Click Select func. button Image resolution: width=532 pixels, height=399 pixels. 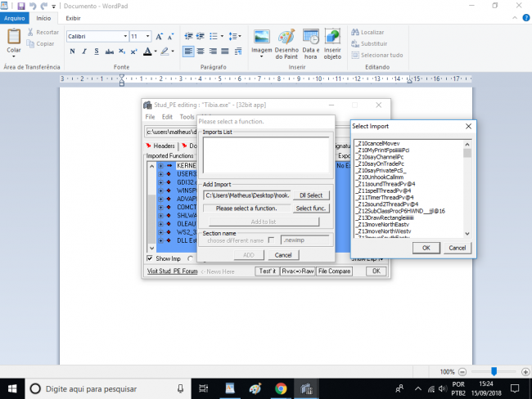point(311,208)
